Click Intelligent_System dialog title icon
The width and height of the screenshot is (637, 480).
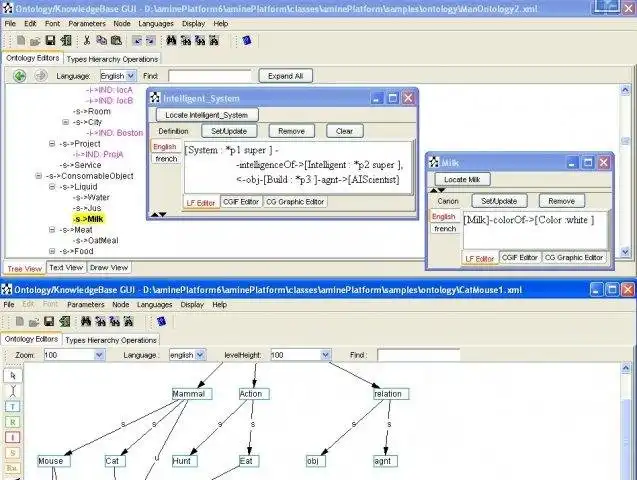pyautogui.click(x=155, y=98)
